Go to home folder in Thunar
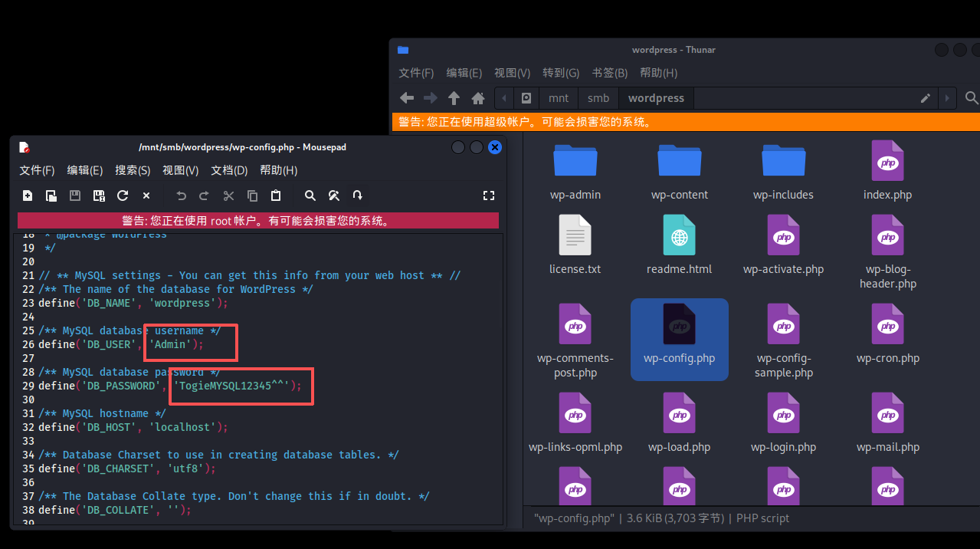 point(478,98)
